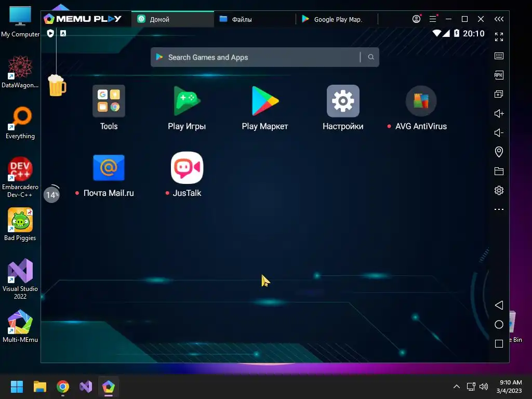The image size is (532, 399).
Task: Open MEmu settings gear in sidebar
Action: point(499,190)
